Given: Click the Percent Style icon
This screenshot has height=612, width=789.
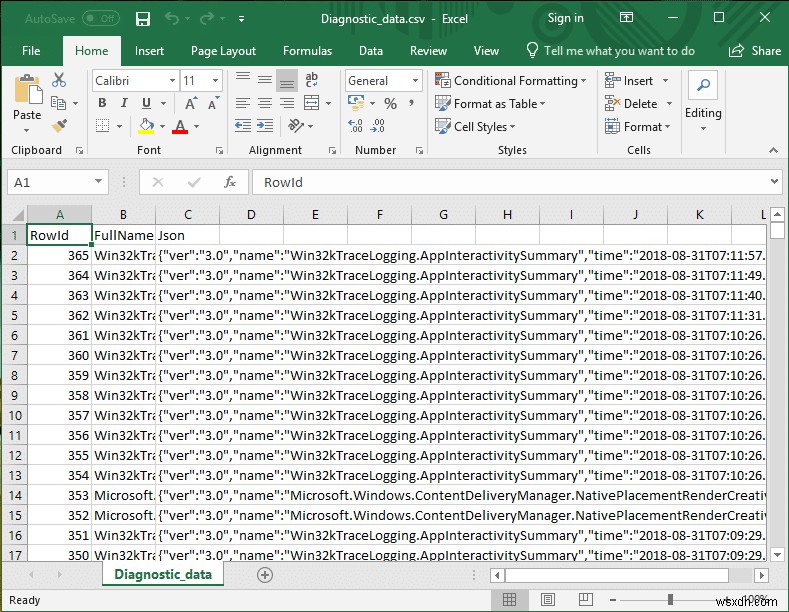Looking at the screenshot, I should [390, 104].
